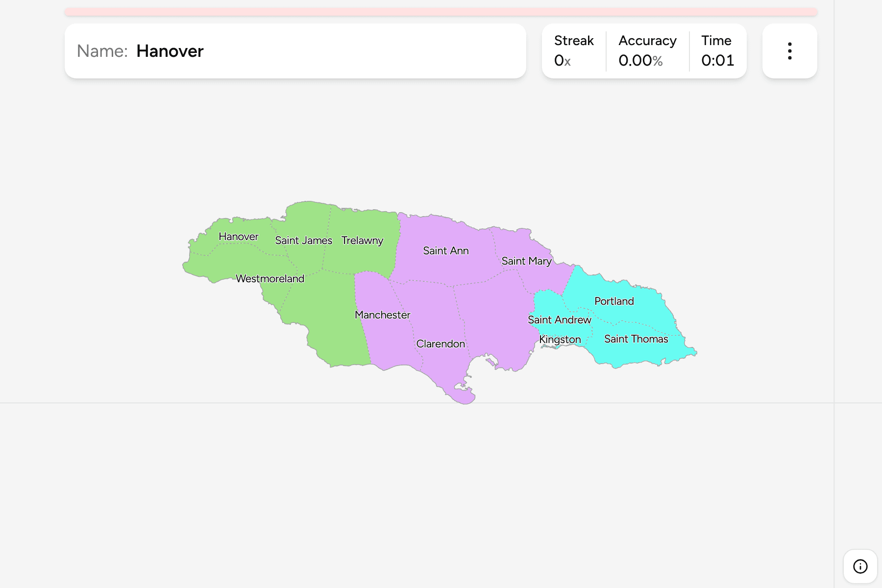Select Saint Thomas parish on map
The height and width of the screenshot is (588, 882).
coord(636,339)
